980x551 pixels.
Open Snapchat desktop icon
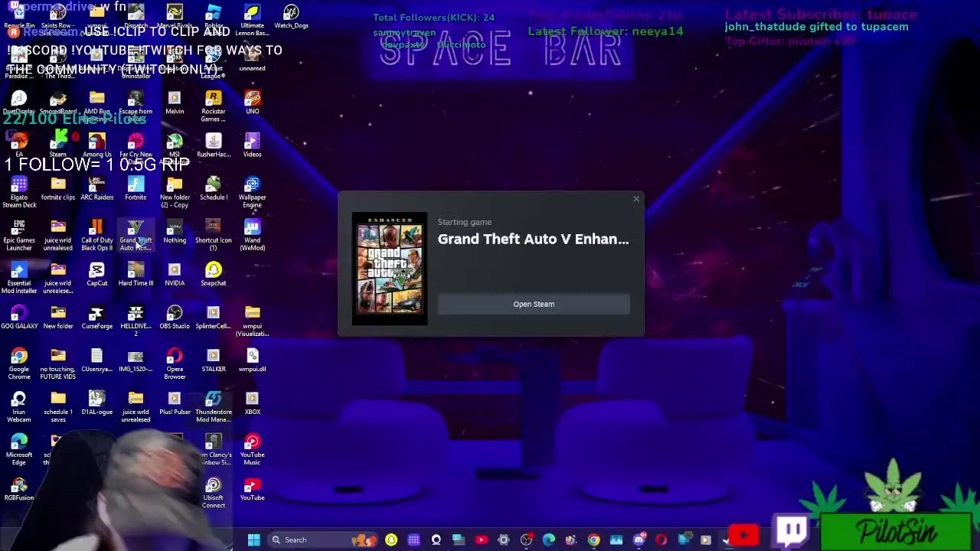click(214, 273)
